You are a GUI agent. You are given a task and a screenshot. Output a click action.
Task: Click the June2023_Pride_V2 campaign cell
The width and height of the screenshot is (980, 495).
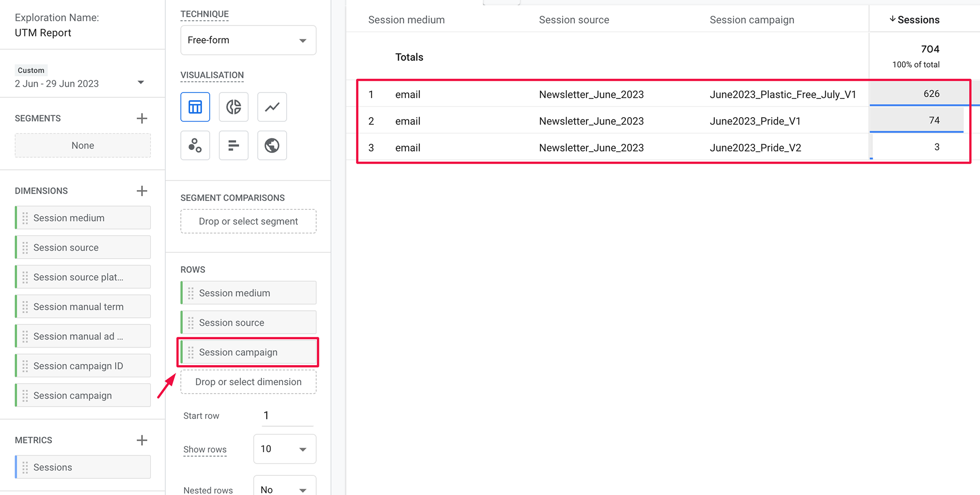[x=756, y=148]
